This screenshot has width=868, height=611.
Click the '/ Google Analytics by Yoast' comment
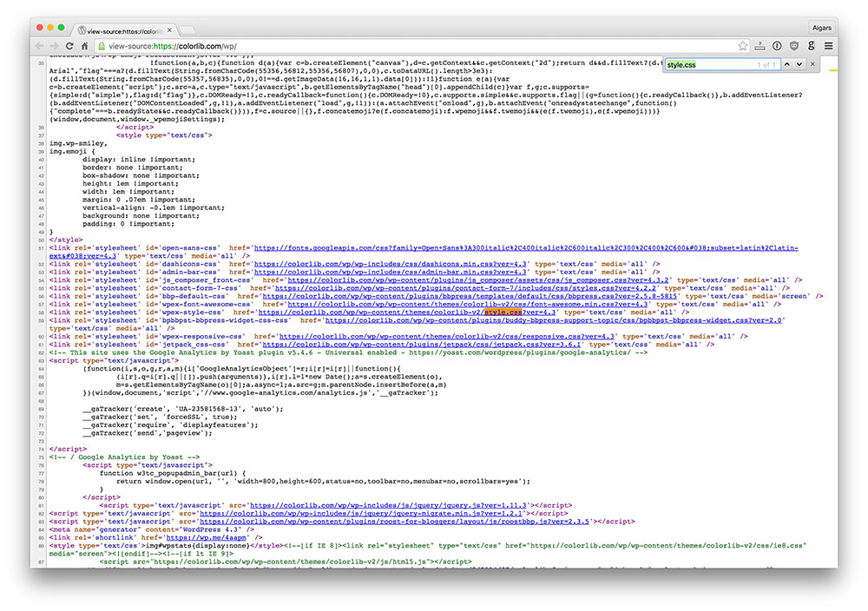click(124, 457)
